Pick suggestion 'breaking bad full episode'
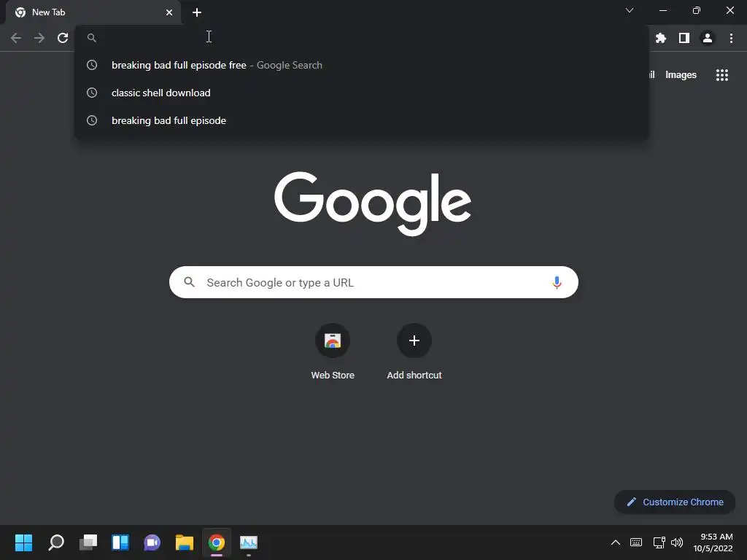Screen dimensions: 747x560 (x=362, y=120)
